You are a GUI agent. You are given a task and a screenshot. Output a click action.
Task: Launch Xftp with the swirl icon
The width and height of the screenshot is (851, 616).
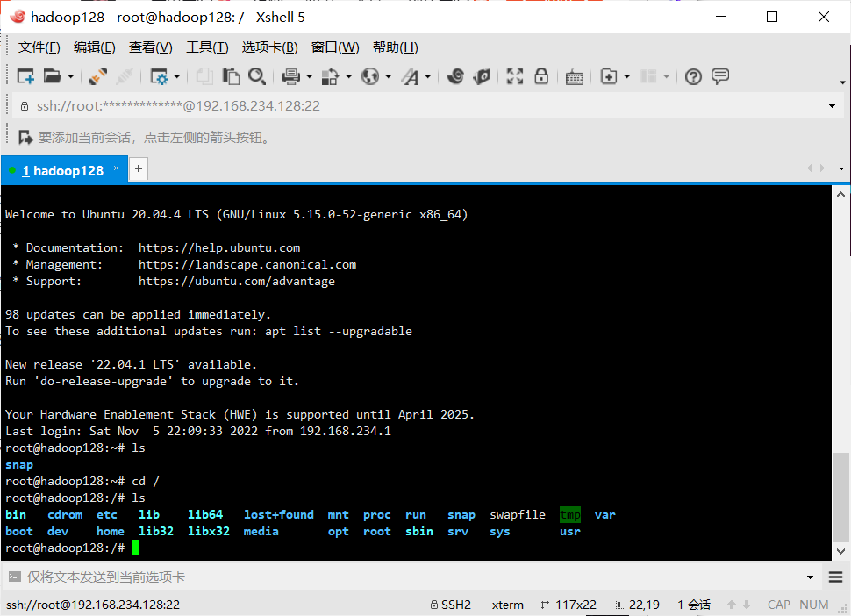[x=455, y=76]
